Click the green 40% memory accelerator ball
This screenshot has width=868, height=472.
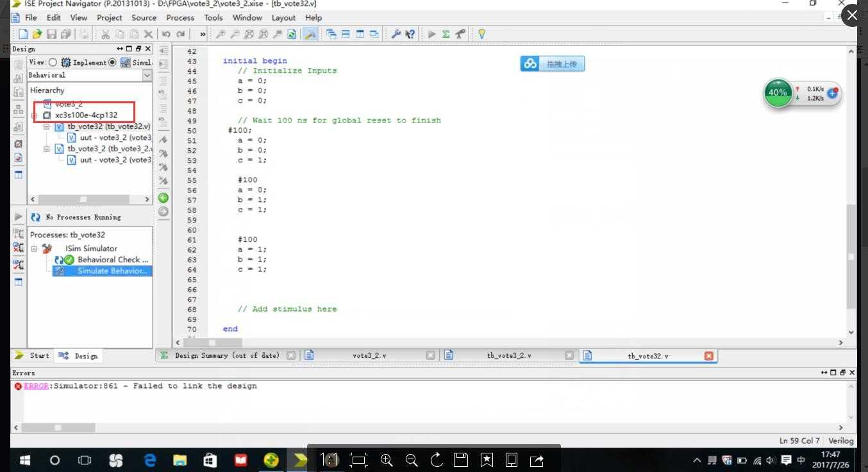tap(778, 92)
